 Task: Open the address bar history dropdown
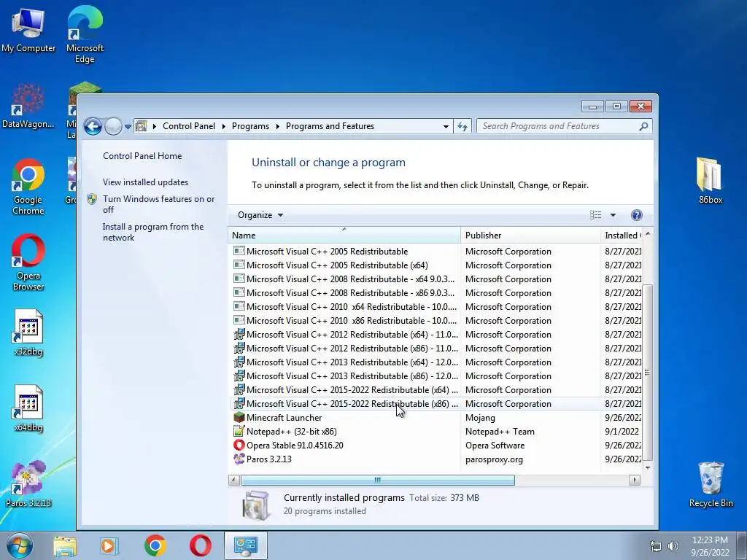pyautogui.click(x=446, y=127)
